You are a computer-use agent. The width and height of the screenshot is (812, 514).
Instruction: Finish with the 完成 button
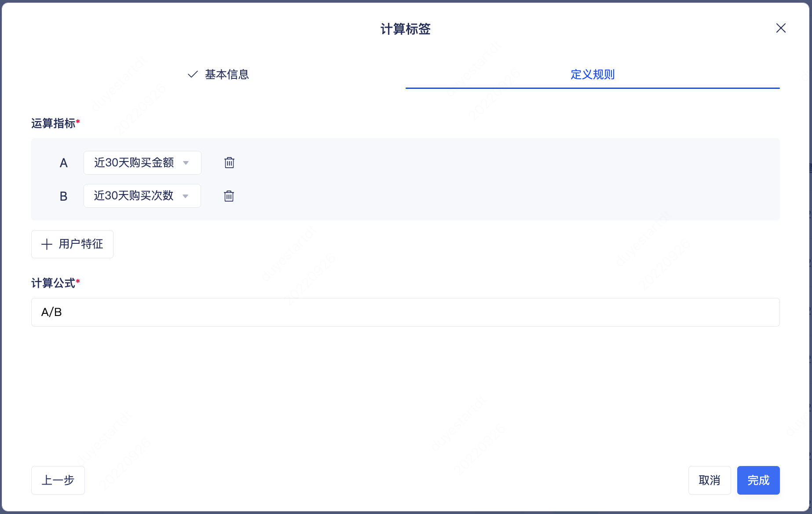(x=758, y=480)
